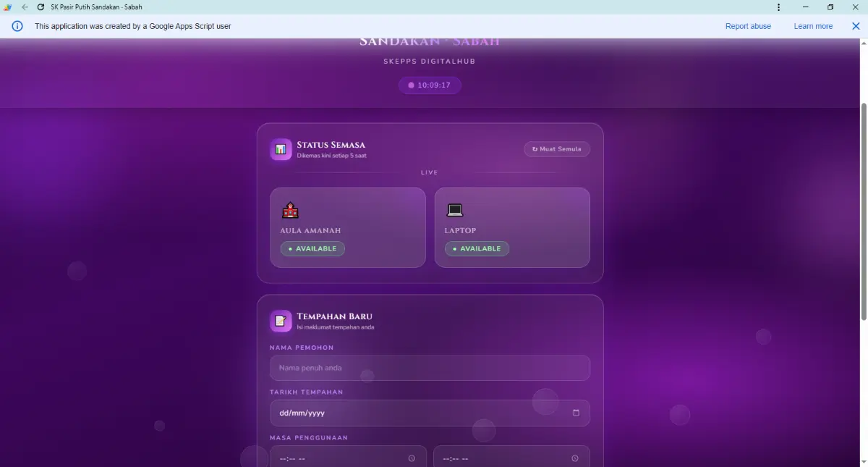Go back using the browser back arrow
868x467 pixels.
pos(25,7)
